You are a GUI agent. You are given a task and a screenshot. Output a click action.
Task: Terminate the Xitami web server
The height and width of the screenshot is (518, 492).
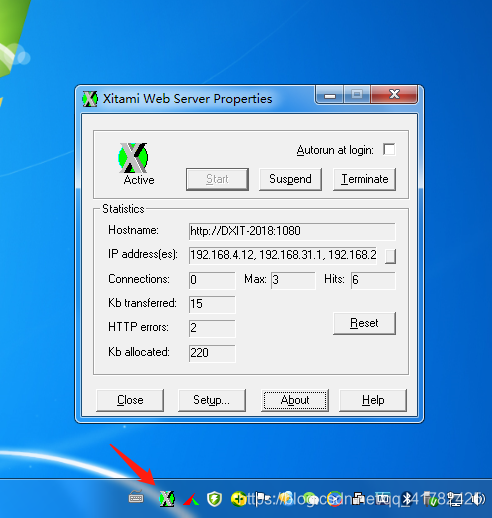click(x=365, y=179)
